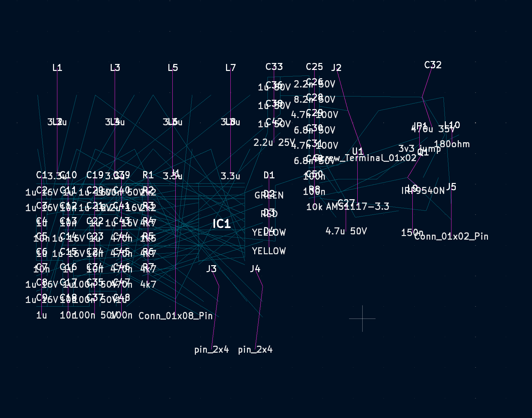Click the 2.2u 25V value text
This screenshot has width=532, height=418.
point(274,143)
